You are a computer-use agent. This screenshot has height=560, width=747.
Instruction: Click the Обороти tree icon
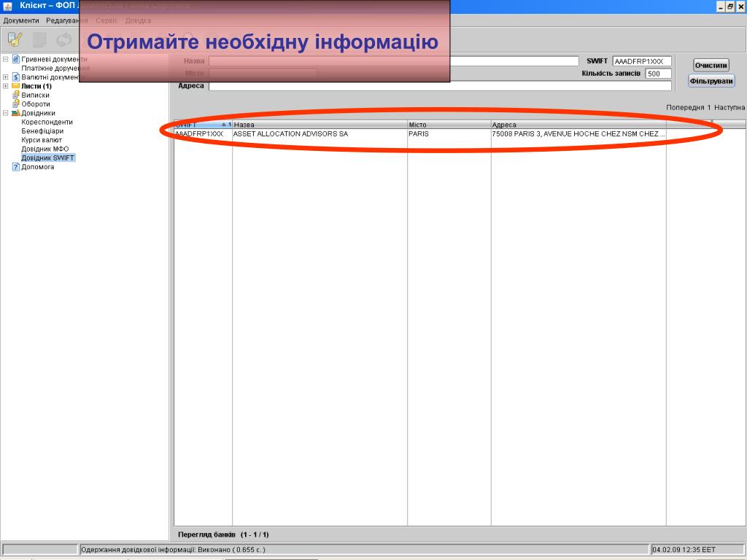click(x=16, y=104)
